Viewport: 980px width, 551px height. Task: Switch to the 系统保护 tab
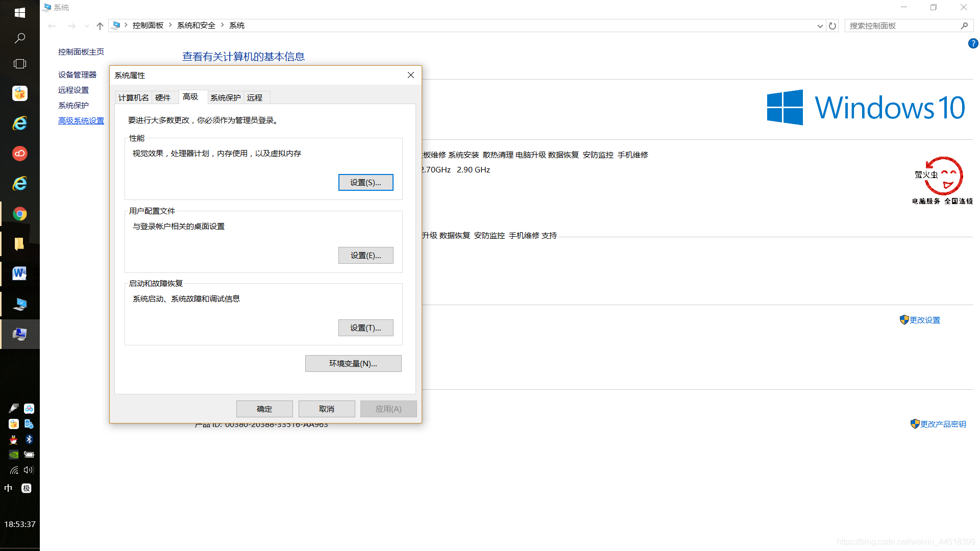[225, 97]
